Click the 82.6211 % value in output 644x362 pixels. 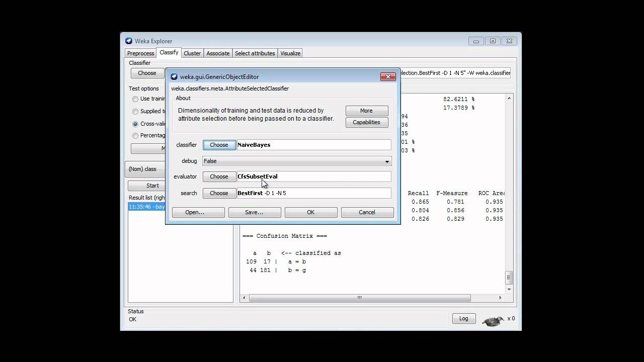click(459, 99)
